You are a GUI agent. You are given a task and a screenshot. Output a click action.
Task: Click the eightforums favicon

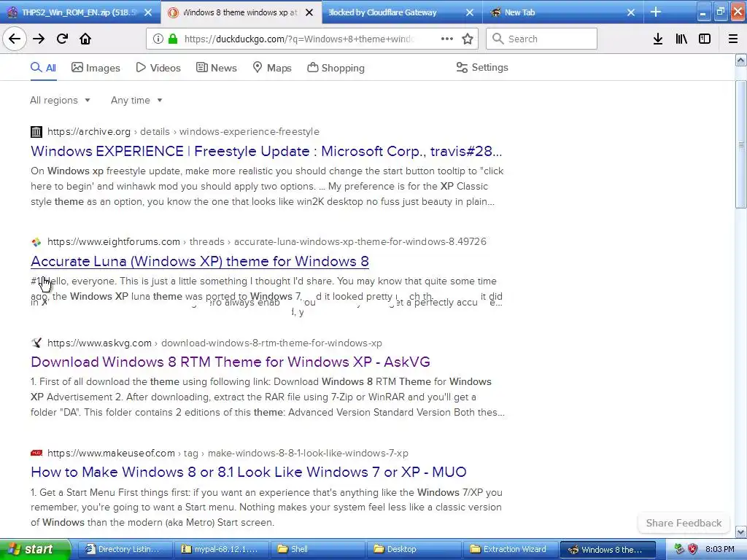(x=36, y=242)
